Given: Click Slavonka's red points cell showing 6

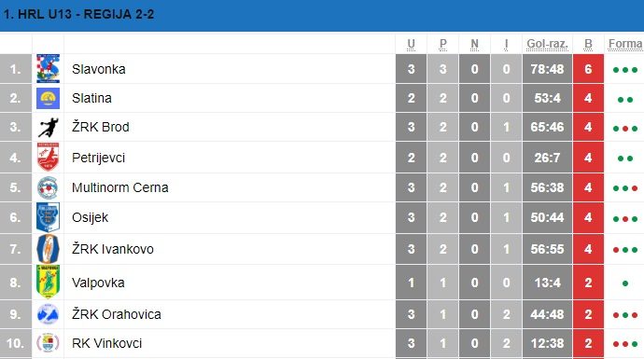Looking at the screenshot, I should click(x=588, y=69).
